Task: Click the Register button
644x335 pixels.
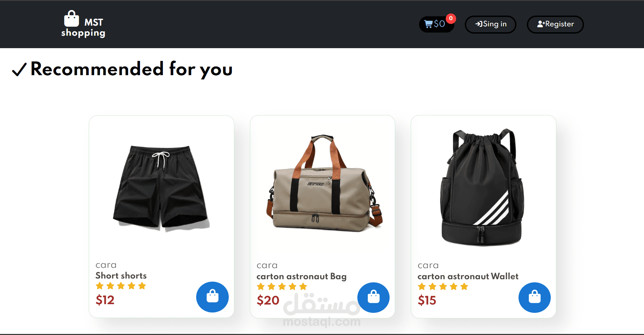Action: coord(555,24)
